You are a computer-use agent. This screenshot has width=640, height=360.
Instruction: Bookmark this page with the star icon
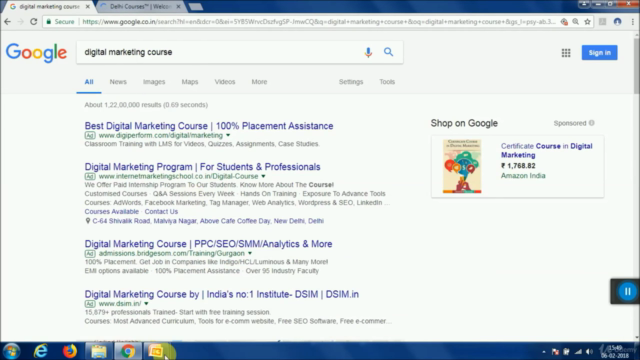587,22
